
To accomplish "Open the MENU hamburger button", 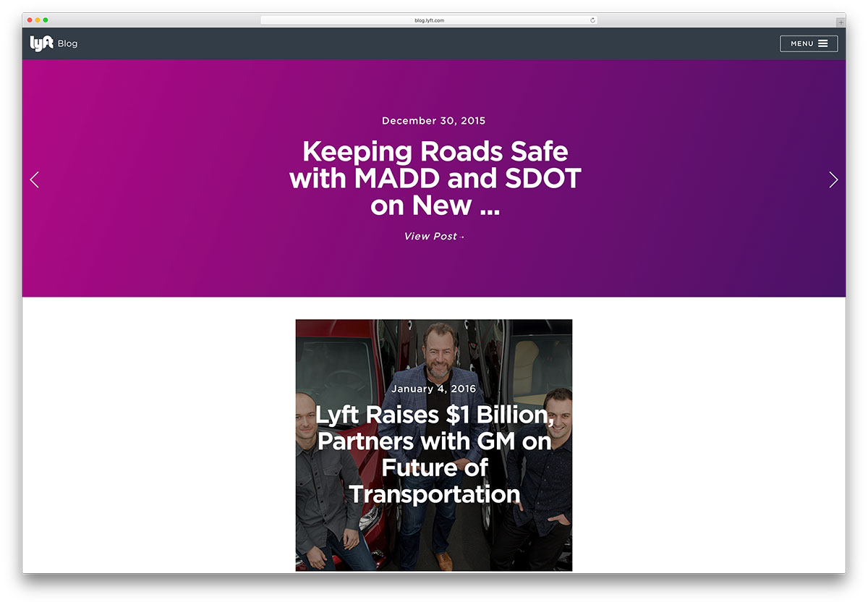I will (x=809, y=43).
